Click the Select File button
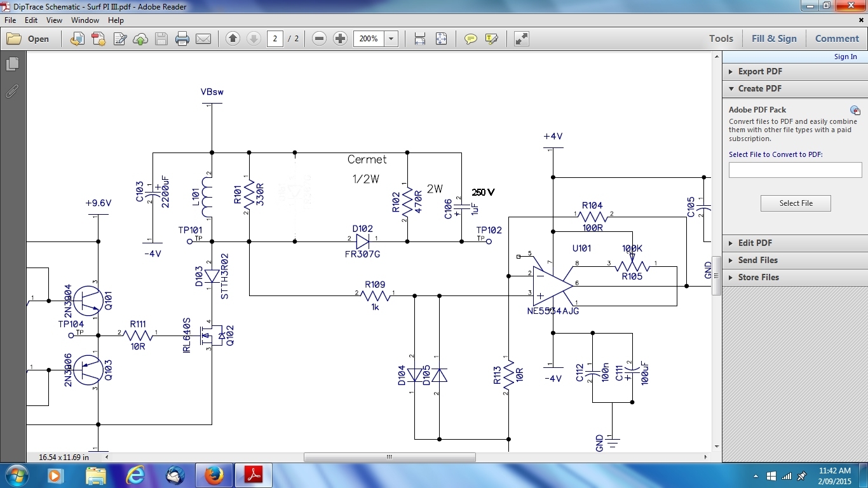Image resolution: width=868 pixels, height=488 pixels. tap(796, 203)
